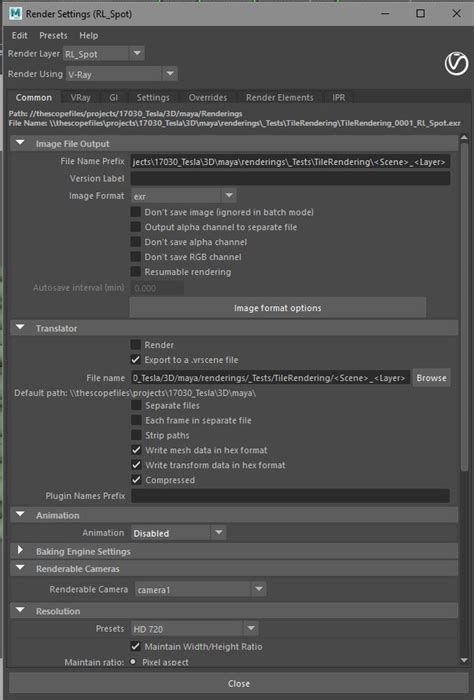Click the Maya app icon in title bar
Image resolution: width=474 pixels, height=700 pixels.
click(x=15, y=13)
